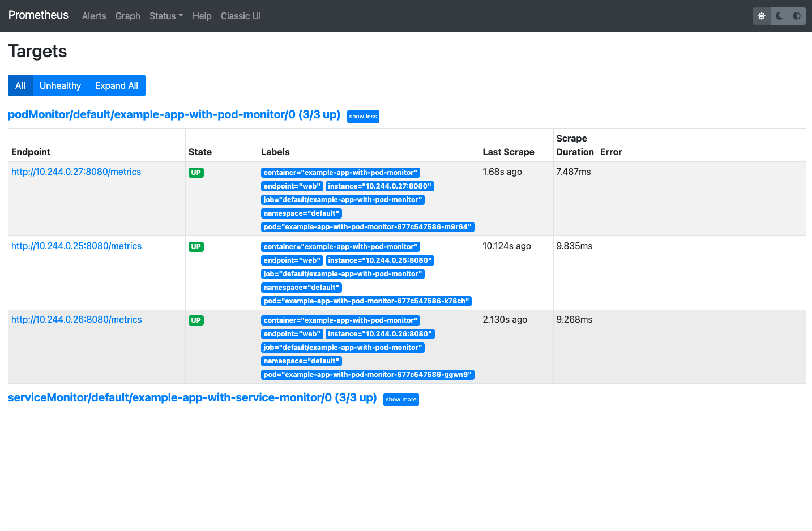Click the UP badge for 10.244.0.27
Viewport: 812px width, 531px height.
pos(196,173)
